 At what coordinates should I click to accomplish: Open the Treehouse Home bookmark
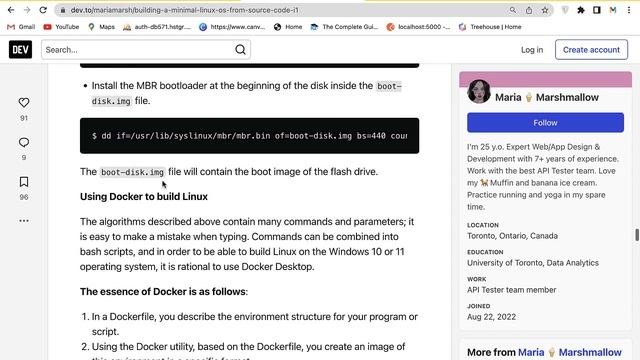[490, 27]
